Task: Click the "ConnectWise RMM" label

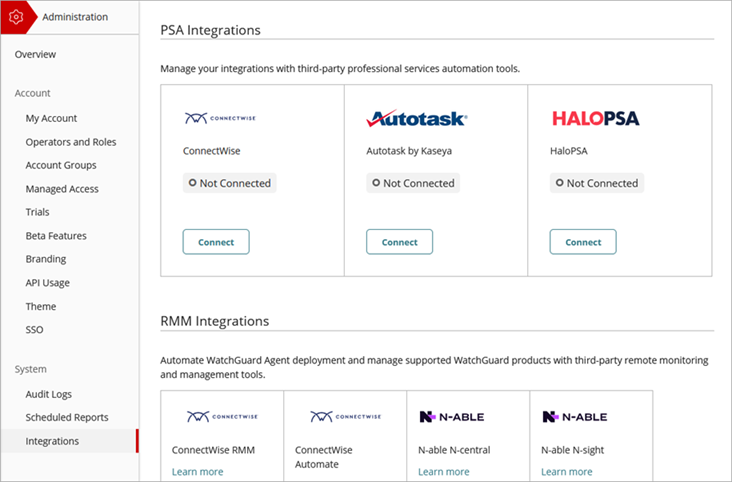Action: pos(213,450)
